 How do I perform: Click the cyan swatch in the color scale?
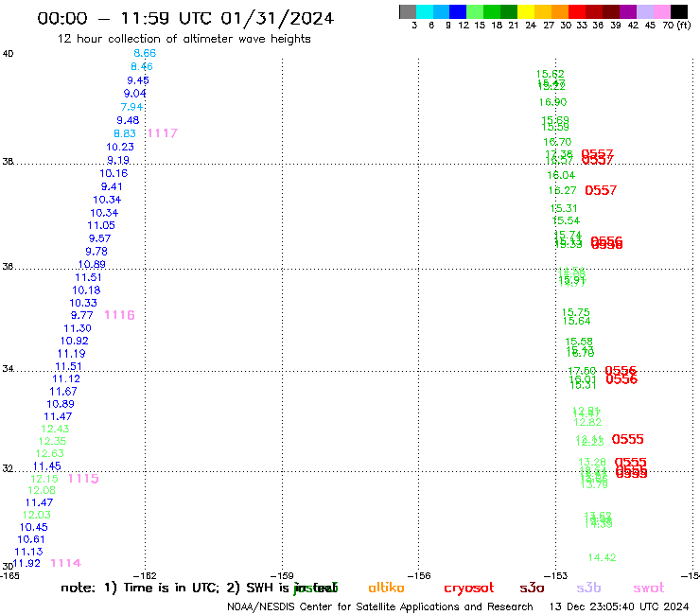425,11
